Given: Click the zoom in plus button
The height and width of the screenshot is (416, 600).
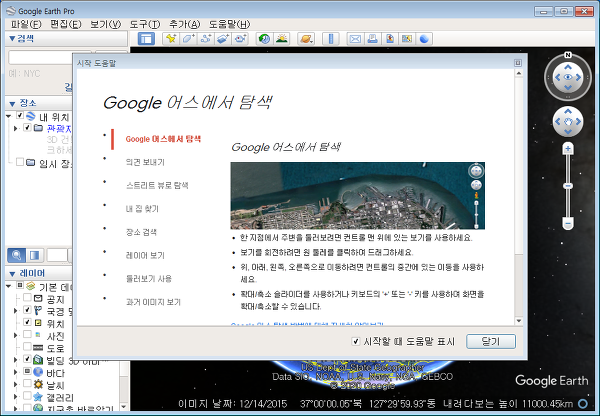Looking at the screenshot, I should (x=568, y=148).
